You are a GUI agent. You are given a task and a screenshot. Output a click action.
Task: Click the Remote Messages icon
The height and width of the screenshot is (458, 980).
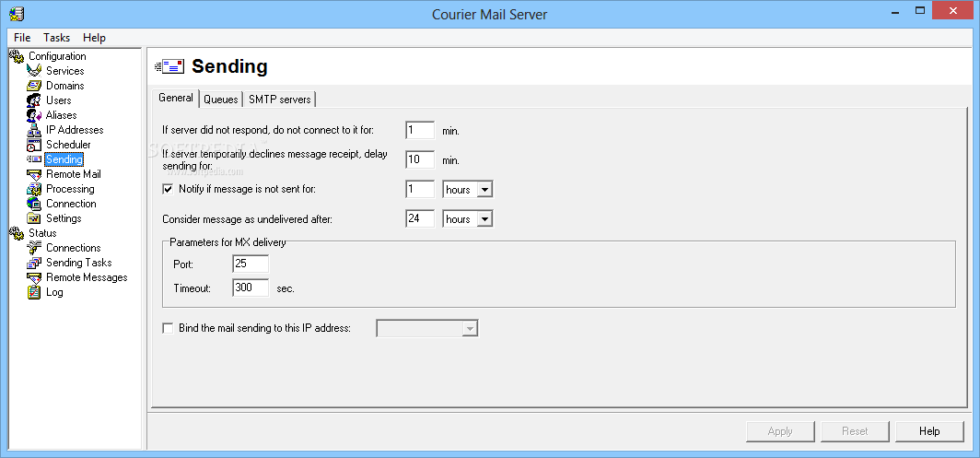34,277
